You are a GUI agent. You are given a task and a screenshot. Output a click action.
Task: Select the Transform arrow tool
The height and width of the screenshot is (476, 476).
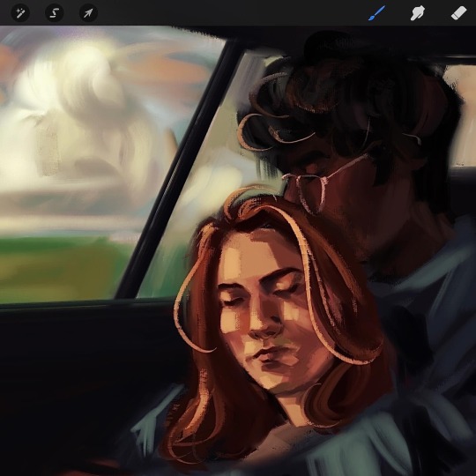[88, 13]
